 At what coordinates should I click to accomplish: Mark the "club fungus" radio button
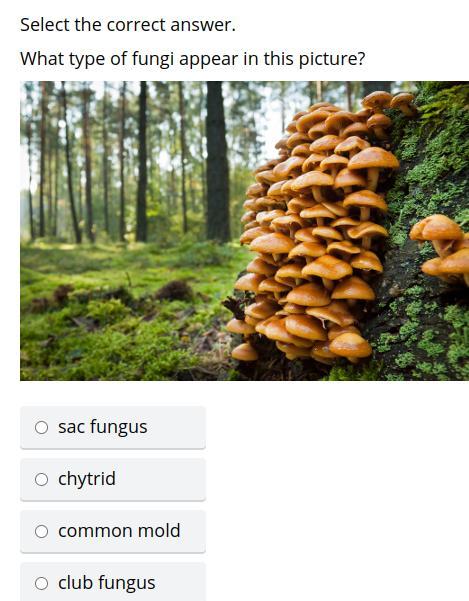(x=41, y=584)
